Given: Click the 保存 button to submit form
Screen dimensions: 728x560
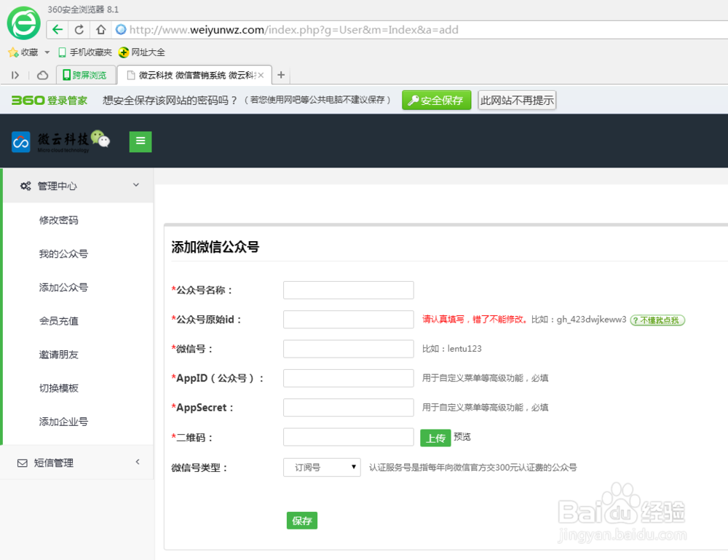Looking at the screenshot, I should 301,520.
